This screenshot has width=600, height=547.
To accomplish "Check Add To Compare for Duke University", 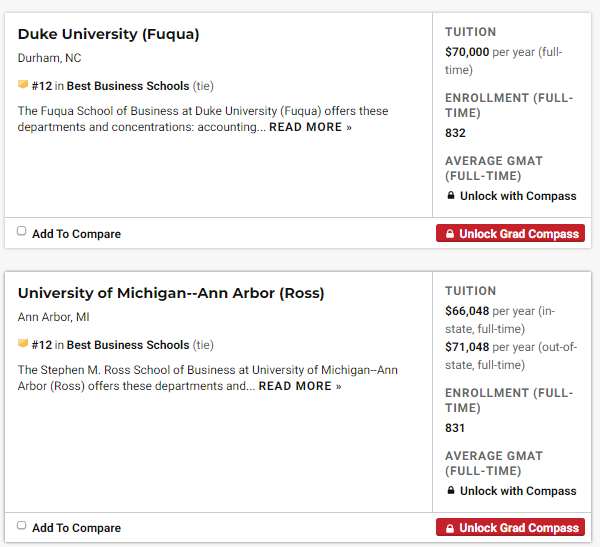I will (x=22, y=231).
